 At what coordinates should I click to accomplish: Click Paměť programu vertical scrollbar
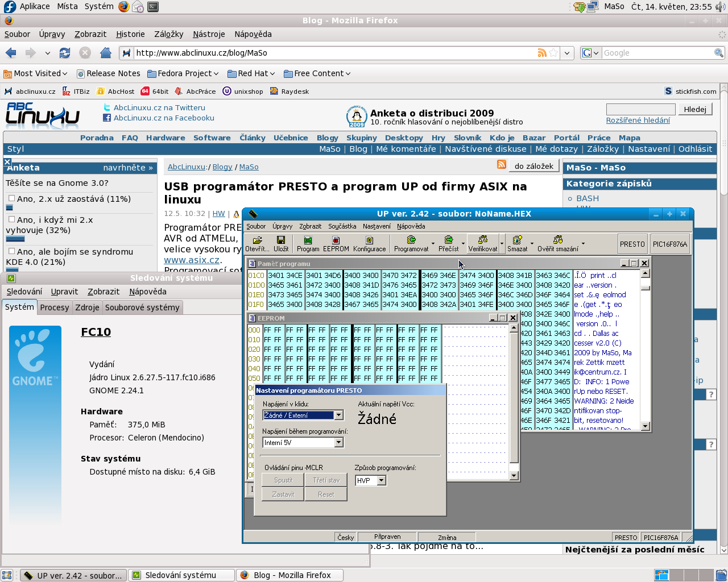tap(645, 350)
